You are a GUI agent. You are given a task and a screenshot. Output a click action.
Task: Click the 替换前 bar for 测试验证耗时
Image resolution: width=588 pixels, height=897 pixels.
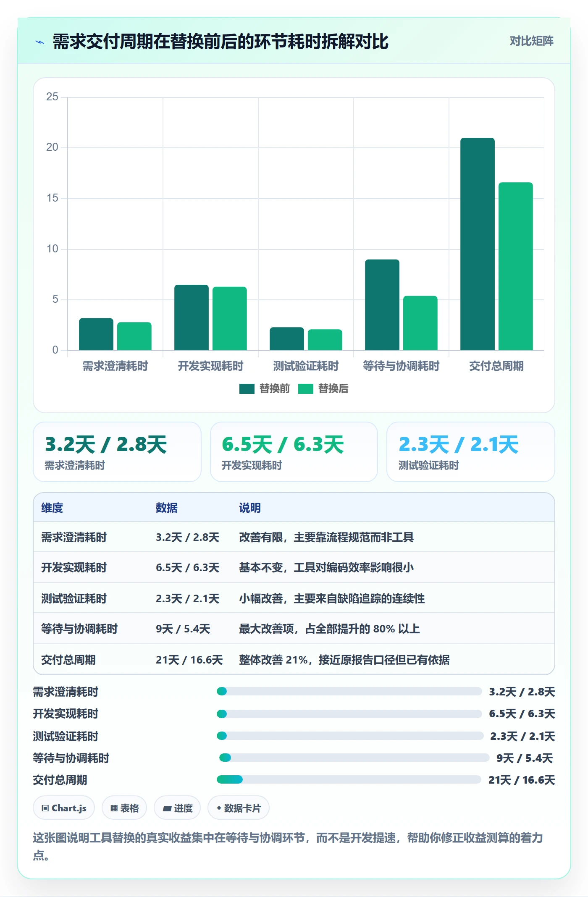[x=287, y=338]
